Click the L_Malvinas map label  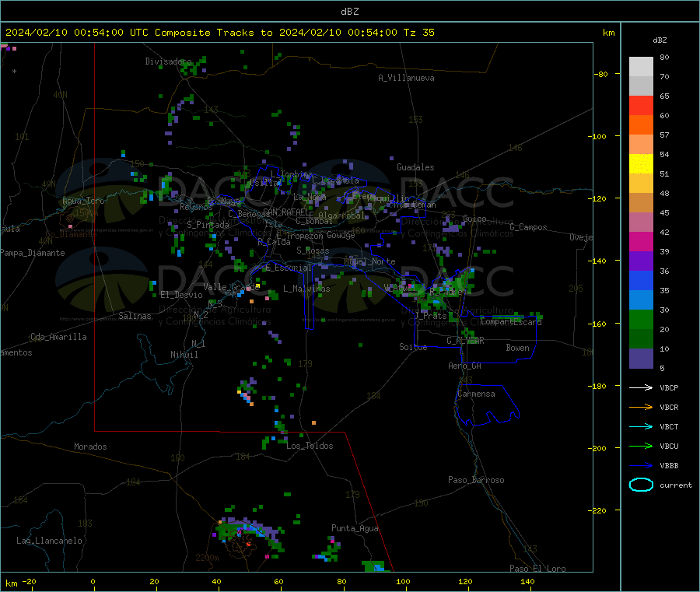point(306,289)
